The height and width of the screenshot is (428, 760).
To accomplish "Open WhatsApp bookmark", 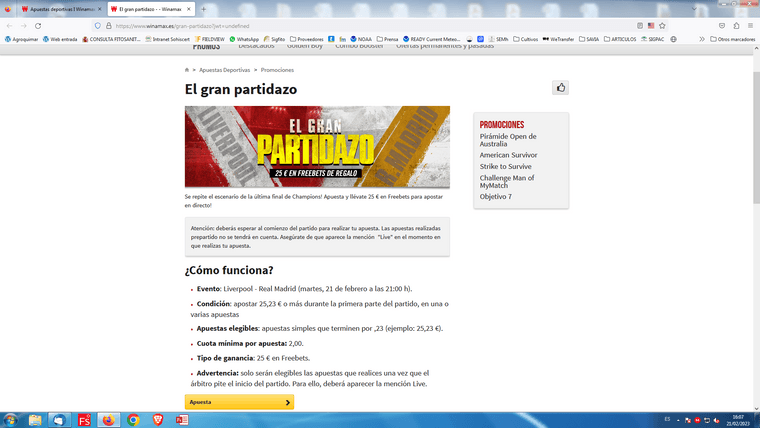I will click(244, 39).
